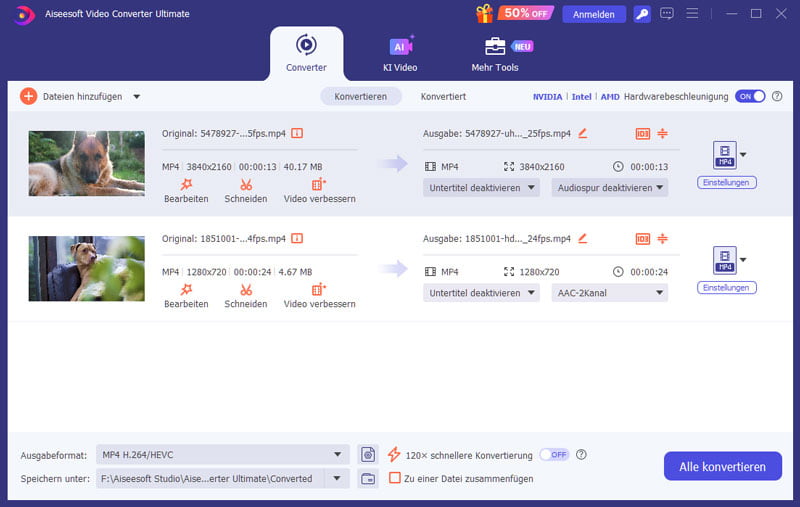Switch to KI Video tab
800x507 pixels.
click(400, 54)
